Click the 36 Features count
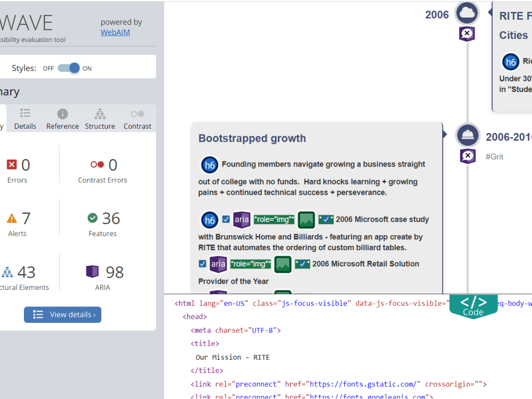532x399 pixels. [111, 218]
